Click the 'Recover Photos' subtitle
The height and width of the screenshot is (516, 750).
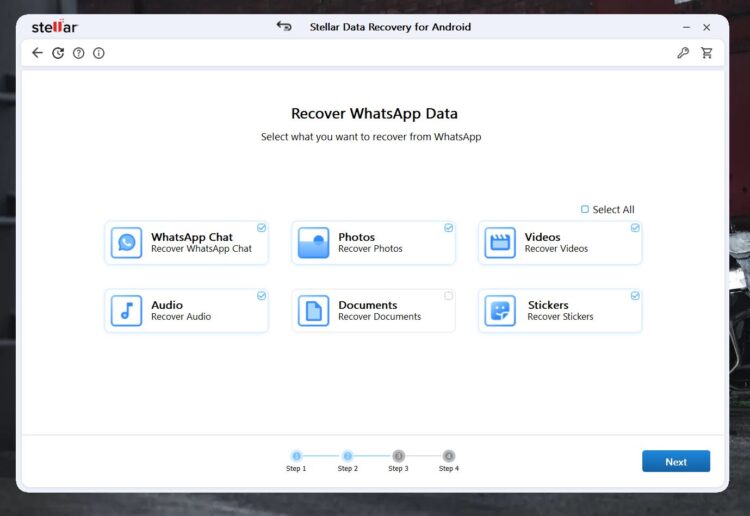tap(370, 249)
